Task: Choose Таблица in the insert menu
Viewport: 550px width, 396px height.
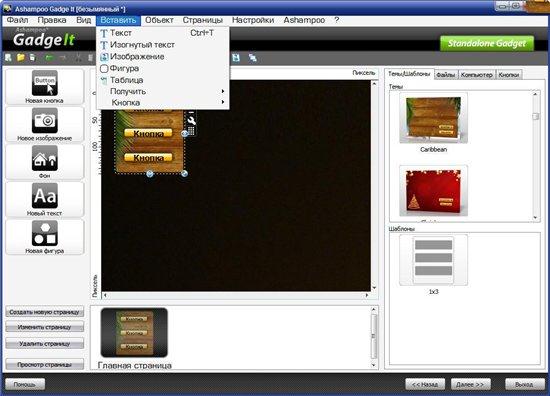Action: click(x=163, y=80)
